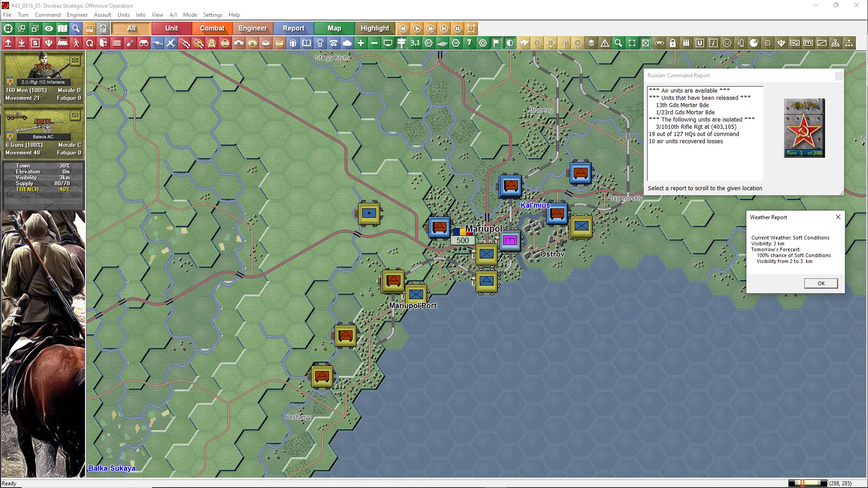Click the HQ highlight icon
Viewport: 868px width, 488px height.
tap(795, 43)
